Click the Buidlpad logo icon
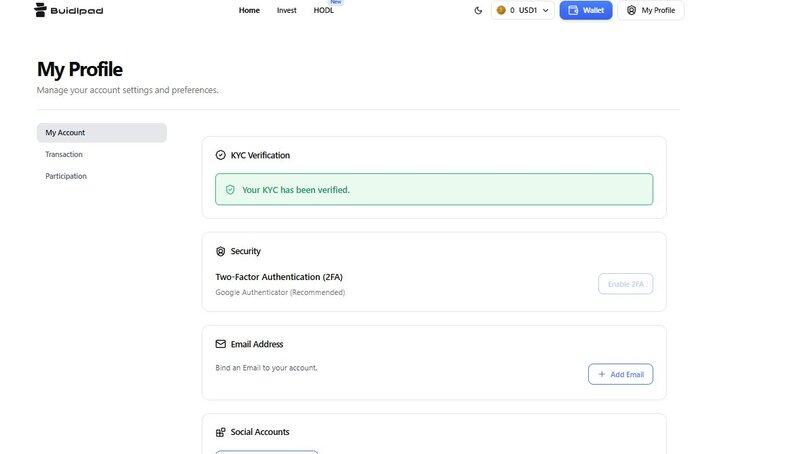Screen dimensions: 800x454 point(41,10)
